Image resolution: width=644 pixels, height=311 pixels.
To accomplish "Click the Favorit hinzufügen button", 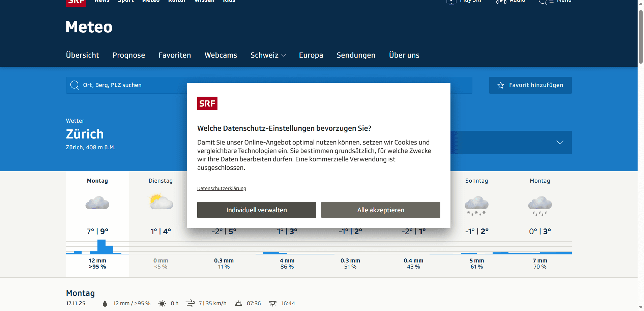I will (x=530, y=85).
